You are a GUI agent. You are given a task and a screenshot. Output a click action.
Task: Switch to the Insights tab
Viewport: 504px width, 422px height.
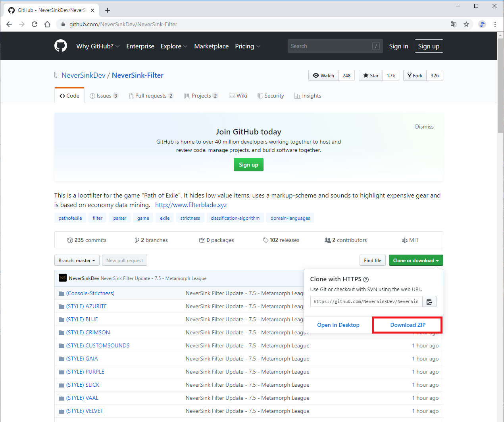pos(308,96)
